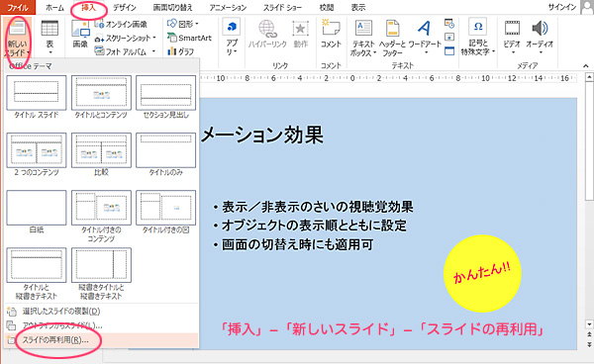Insert a chart with グラフ
Viewport: 594px width, 364px height.
point(181,51)
